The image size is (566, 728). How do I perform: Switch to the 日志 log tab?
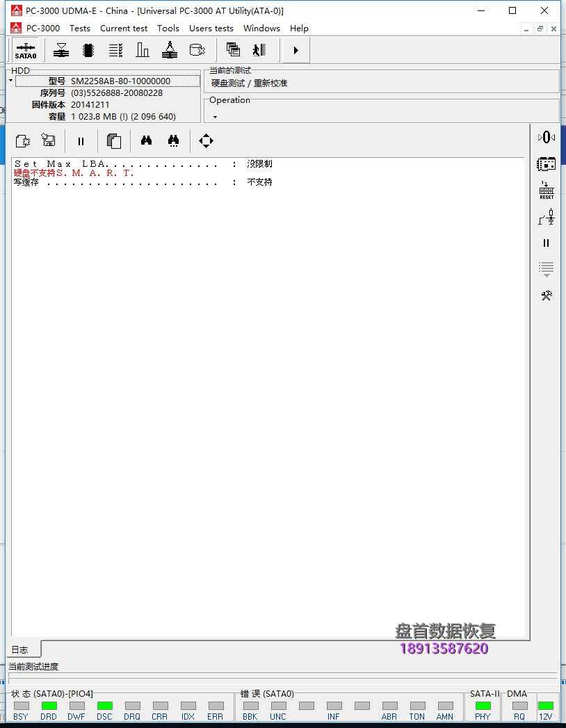(x=20, y=650)
